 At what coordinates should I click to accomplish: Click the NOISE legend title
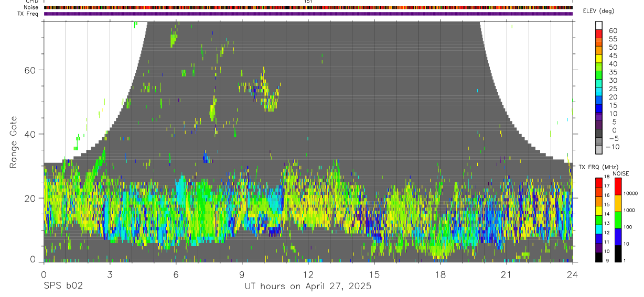pos(620,173)
